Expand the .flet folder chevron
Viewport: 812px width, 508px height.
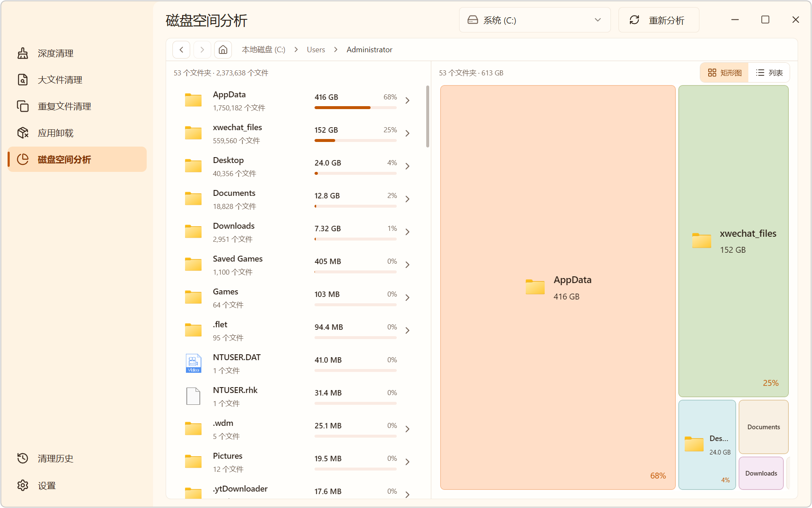pyautogui.click(x=407, y=331)
